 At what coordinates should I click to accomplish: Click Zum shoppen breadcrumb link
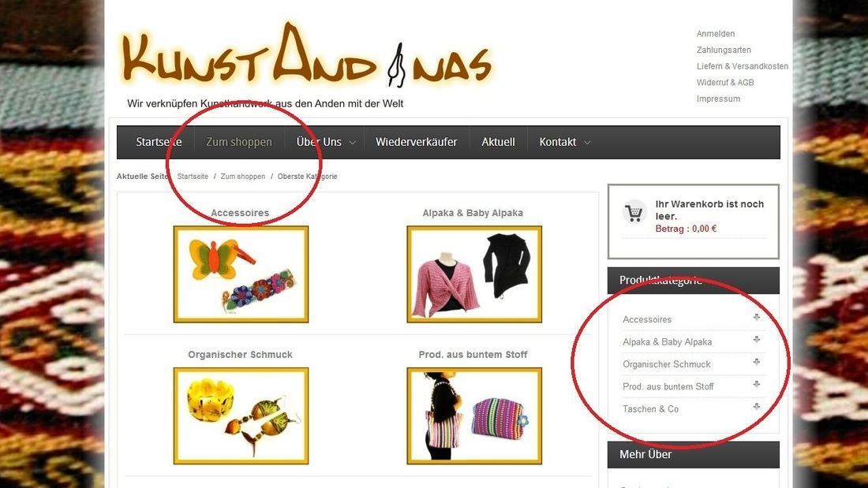243,177
